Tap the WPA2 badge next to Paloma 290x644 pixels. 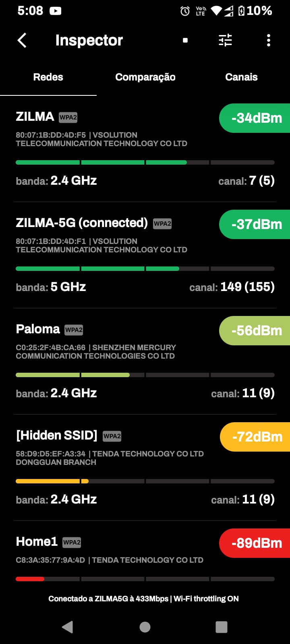[x=74, y=330]
